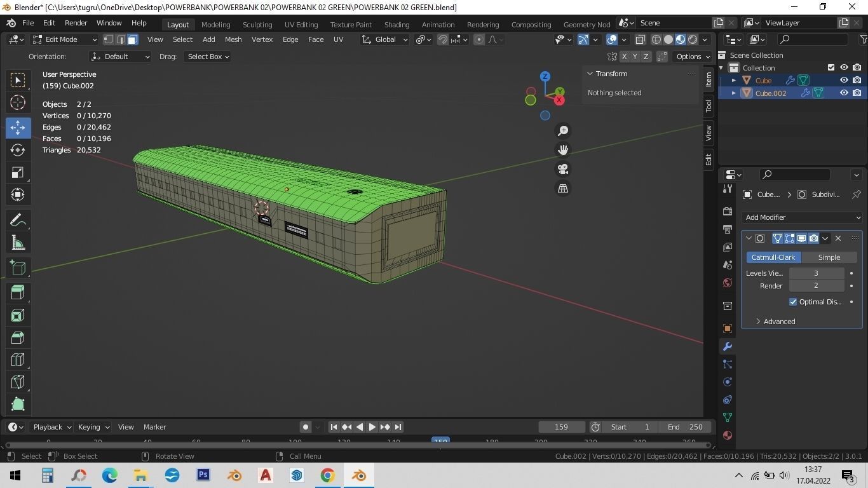Open the Tool sidebar tab
This screenshot has height=488, width=868.
coord(709,106)
